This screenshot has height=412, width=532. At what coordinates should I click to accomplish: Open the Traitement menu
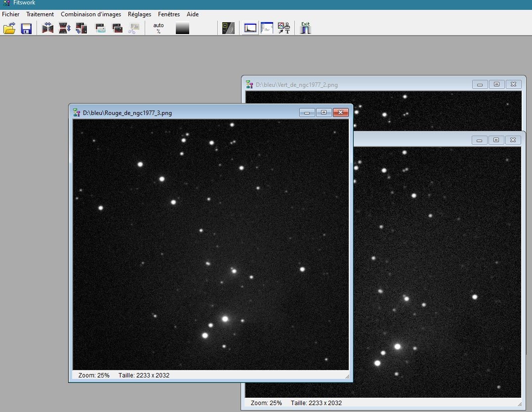40,14
